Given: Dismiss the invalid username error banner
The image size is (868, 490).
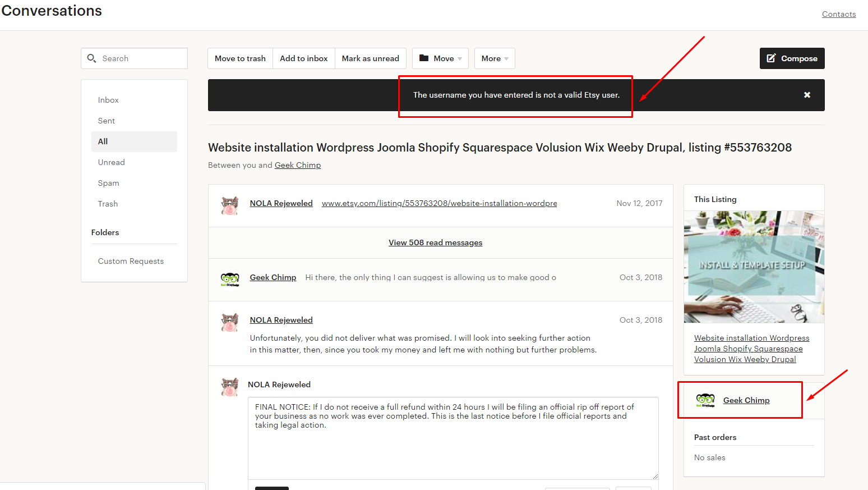Looking at the screenshot, I should point(807,95).
